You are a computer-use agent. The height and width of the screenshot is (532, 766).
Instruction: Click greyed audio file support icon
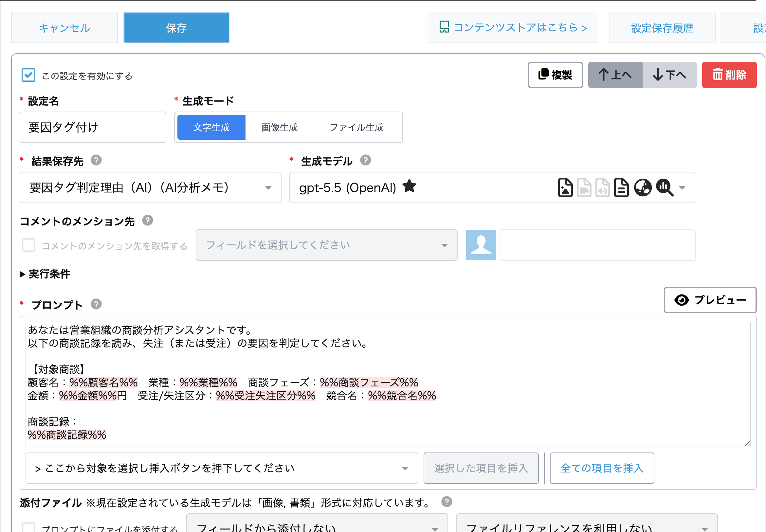click(x=603, y=188)
